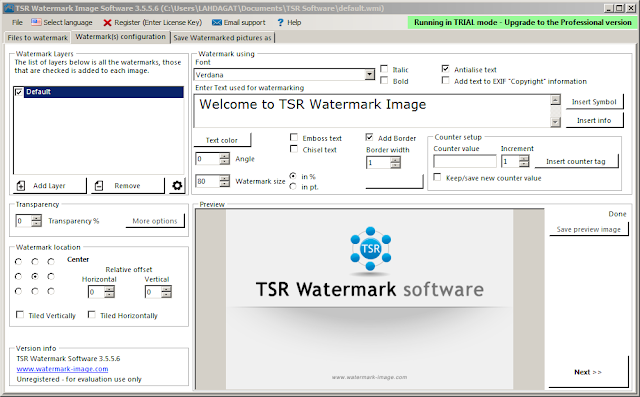Viewport: 640px width, 397px height.
Task: Select watermark size in pt. radio
Action: click(293, 186)
